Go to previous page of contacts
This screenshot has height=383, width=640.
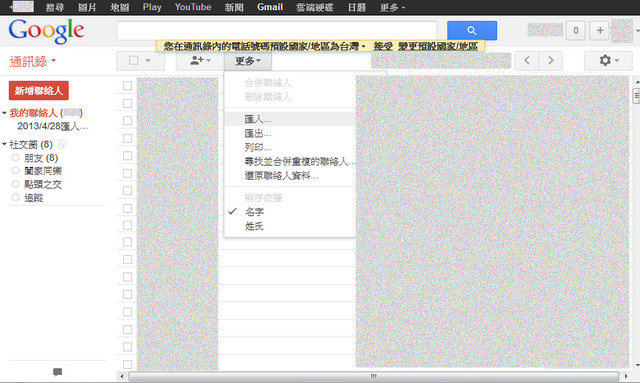(x=527, y=61)
